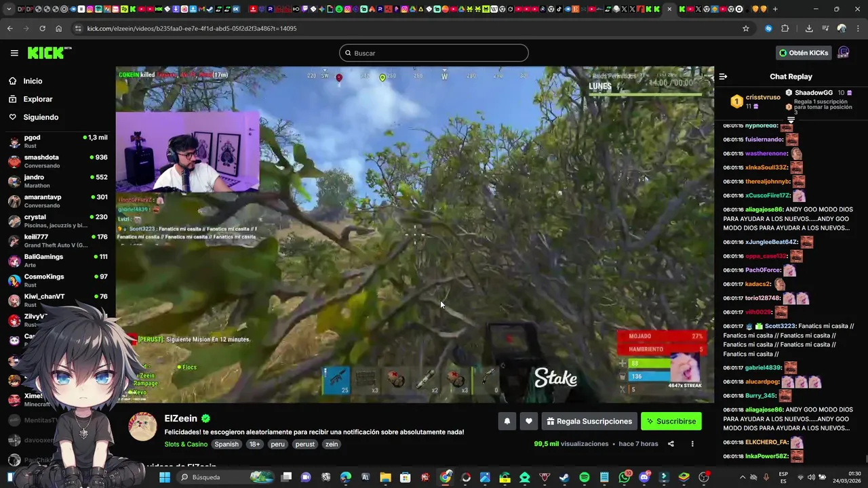Go back in browser history
The image size is (868, 488).
(9, 28)
